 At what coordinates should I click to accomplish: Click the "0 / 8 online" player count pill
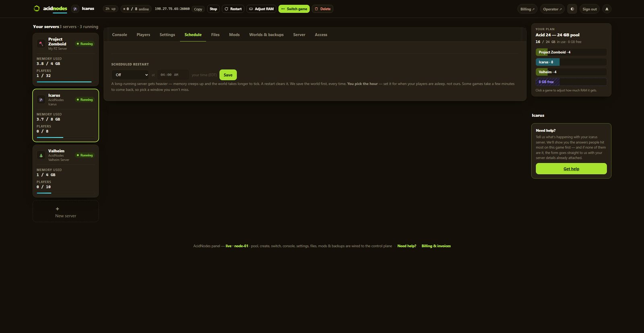click(x=136, y=9)
